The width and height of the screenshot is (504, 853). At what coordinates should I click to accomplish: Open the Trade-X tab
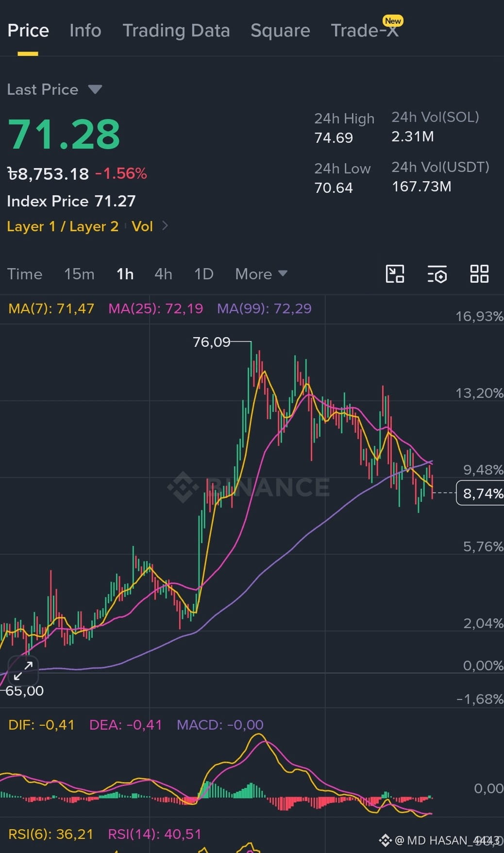(365, 31)
